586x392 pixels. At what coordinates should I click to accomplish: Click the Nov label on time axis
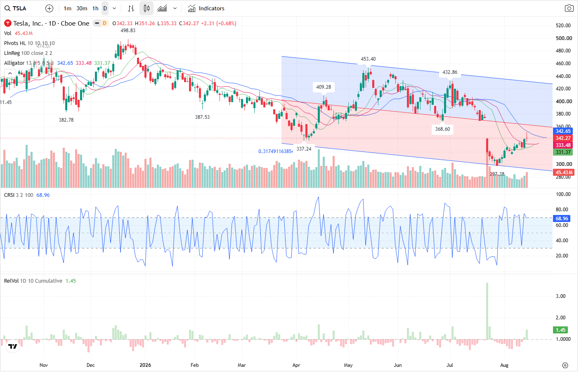[44, 365]
